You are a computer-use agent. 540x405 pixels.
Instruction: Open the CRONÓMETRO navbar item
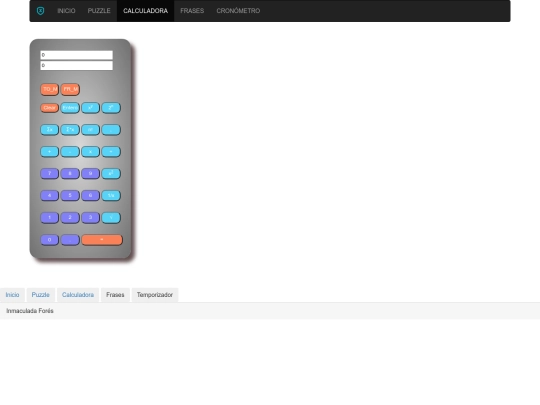238,11
